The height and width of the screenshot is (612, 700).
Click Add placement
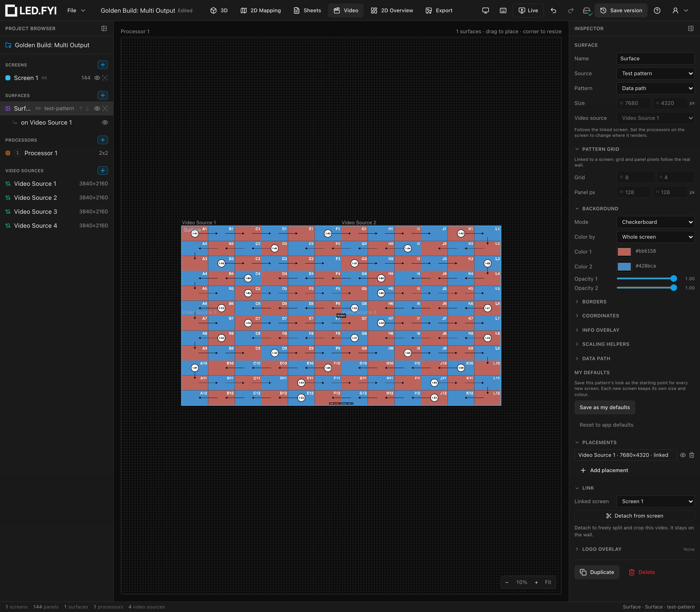[604, 470]
